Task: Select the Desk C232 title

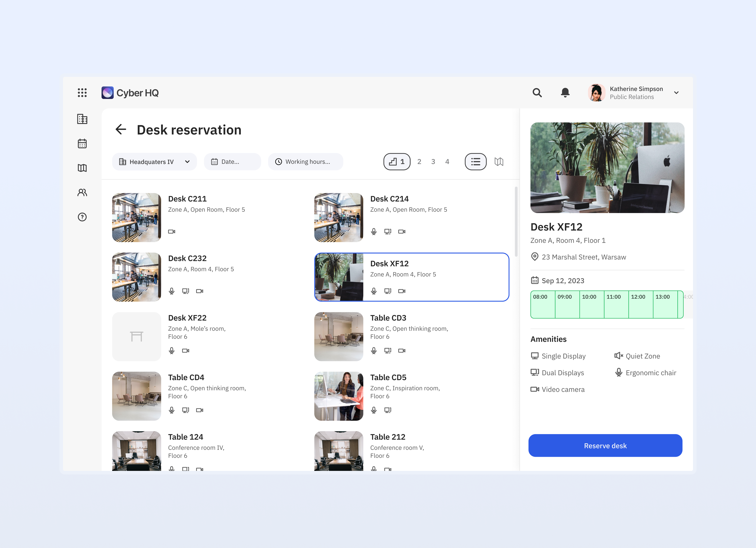Action: pos(187,258)
